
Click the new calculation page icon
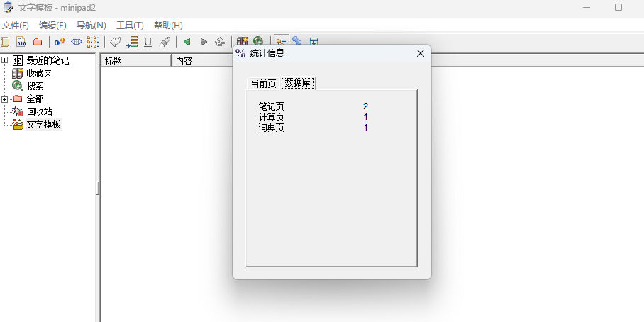coord(21,42)
